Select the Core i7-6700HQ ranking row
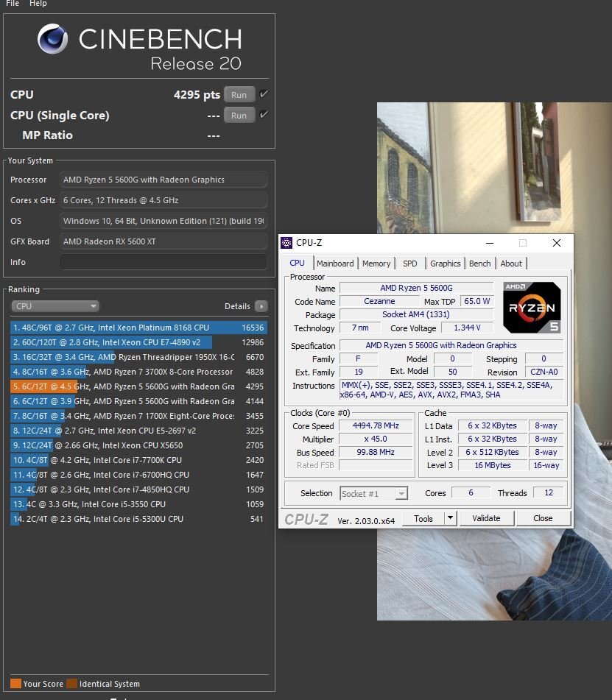Screen dimensions: 612x700 [x=138, y=475]
